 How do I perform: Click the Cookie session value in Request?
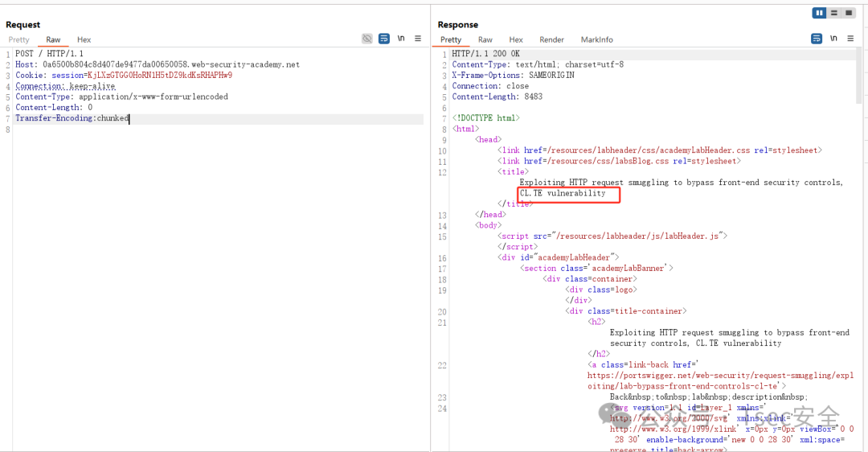pos(160,76)
